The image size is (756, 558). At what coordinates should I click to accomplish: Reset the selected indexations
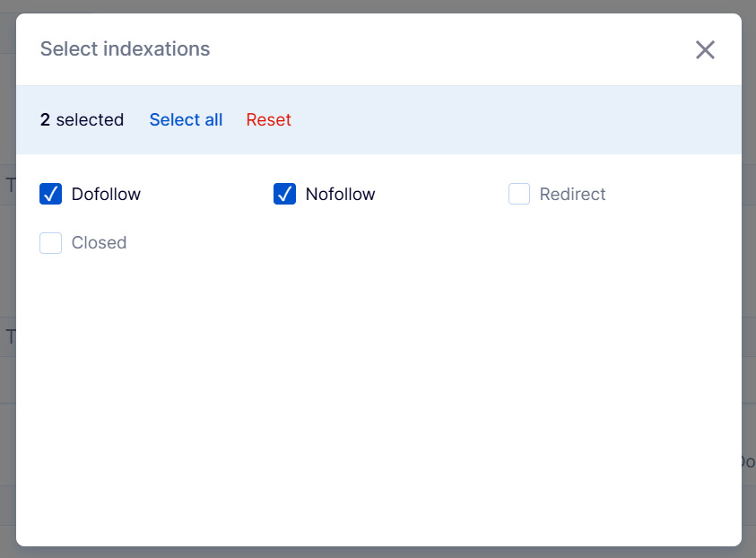pos(268,120)
